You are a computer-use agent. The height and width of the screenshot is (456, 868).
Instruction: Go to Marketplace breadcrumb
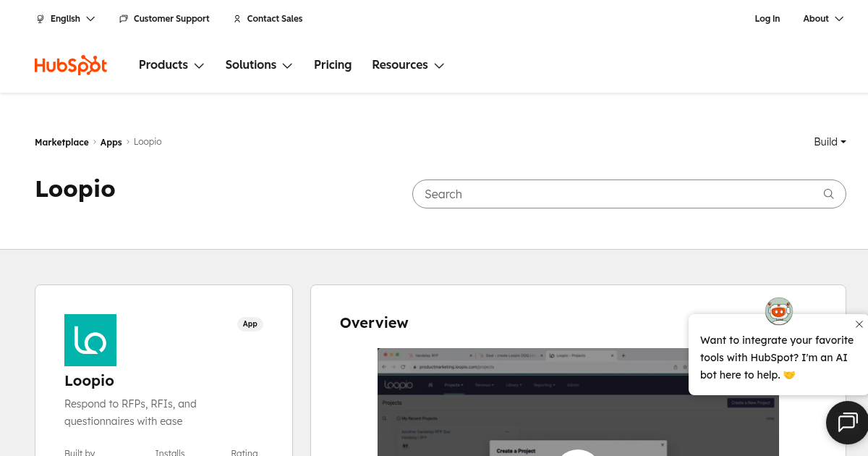(x=61, y=143)
